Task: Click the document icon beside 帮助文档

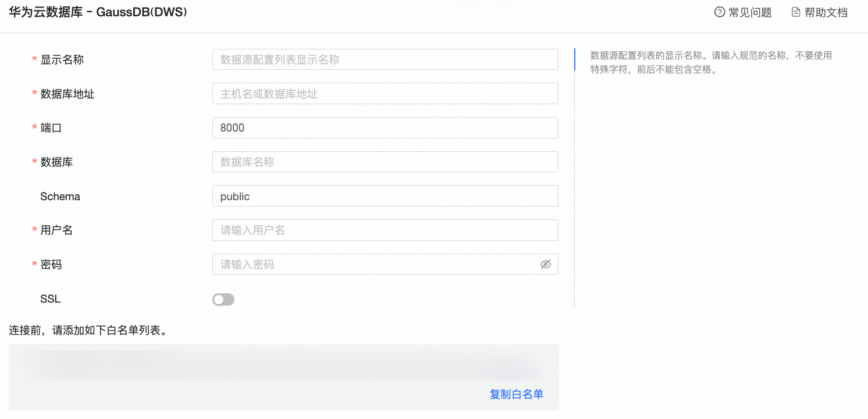Action: coord(796,12)
